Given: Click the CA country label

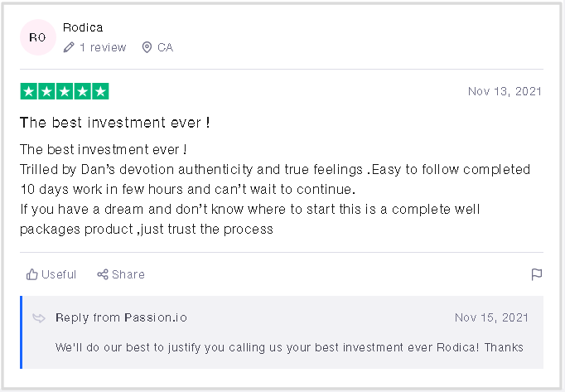Looking at the screenshot, I should [x=166, y=47].
